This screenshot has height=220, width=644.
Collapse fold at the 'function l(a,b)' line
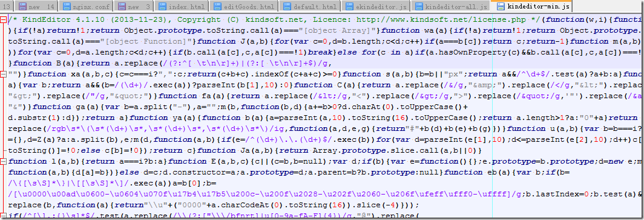click(x=3, y=161)
